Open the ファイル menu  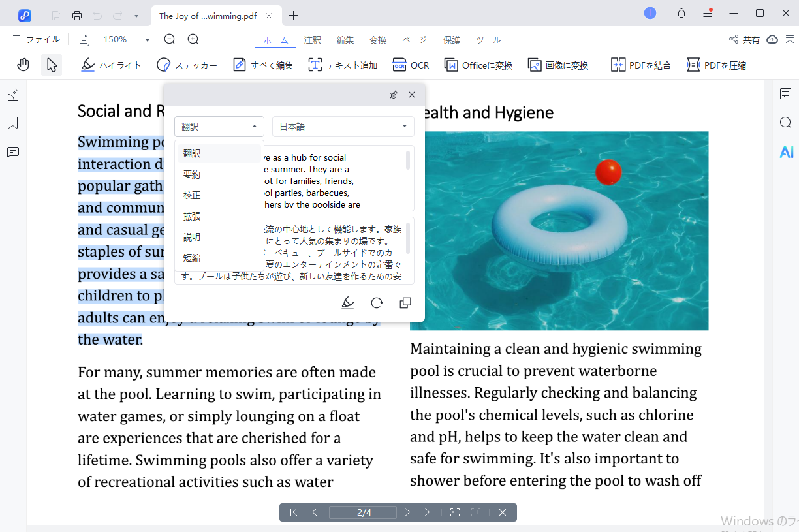coord(37,40)
